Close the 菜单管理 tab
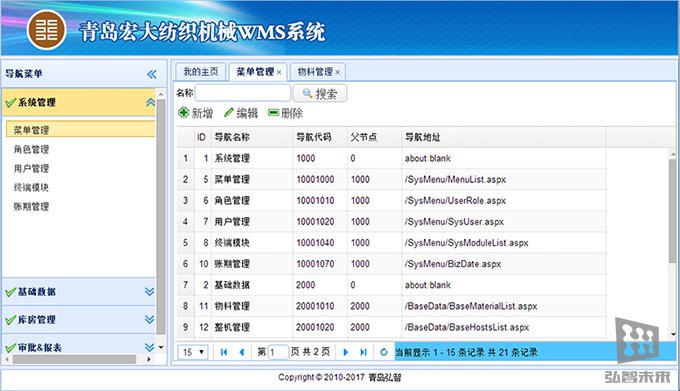Viewport: 680px width, 391px height. click(x=279, y=72)
